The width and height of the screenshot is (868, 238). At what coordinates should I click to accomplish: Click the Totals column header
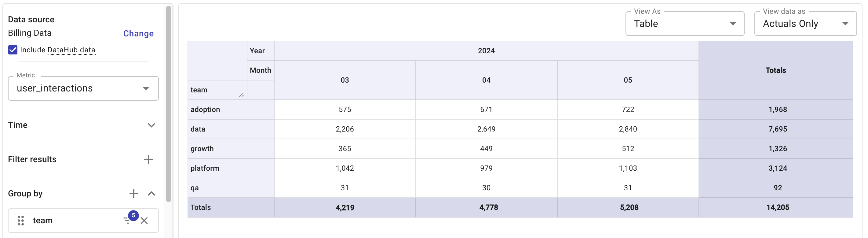775,70
